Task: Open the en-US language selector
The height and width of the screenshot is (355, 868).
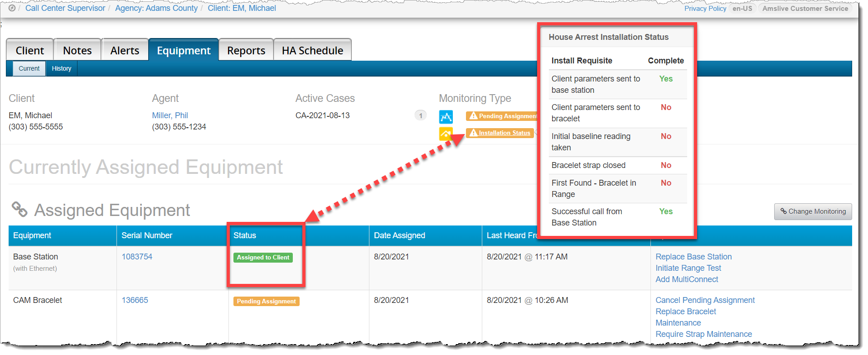Action: click(x=742, y=9)
